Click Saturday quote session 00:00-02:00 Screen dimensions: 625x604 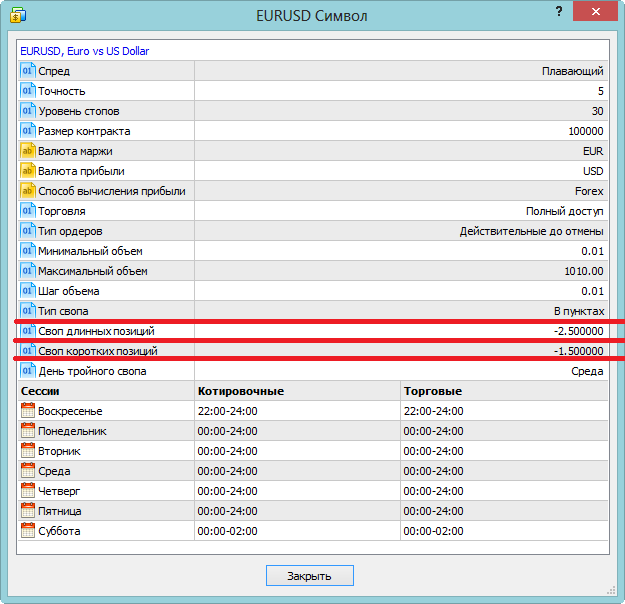228,531
